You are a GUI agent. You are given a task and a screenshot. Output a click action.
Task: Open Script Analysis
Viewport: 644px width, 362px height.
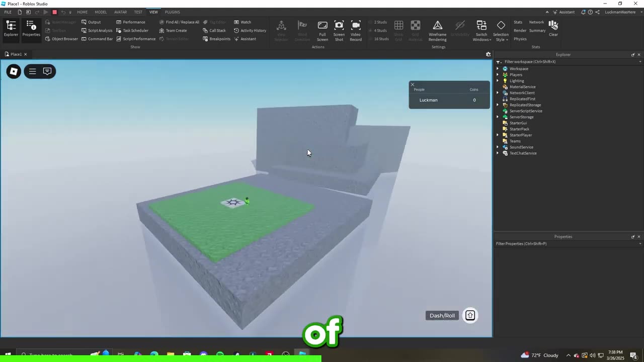(97, 31)
